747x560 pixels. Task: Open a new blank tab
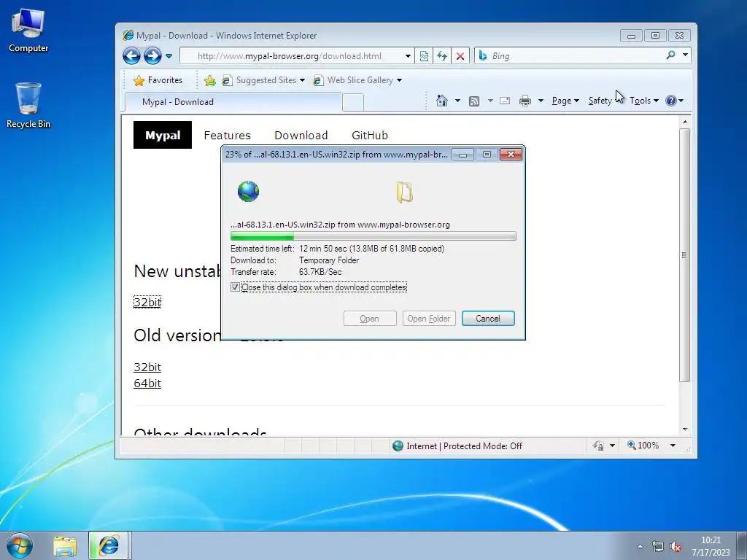coord(353,102)
